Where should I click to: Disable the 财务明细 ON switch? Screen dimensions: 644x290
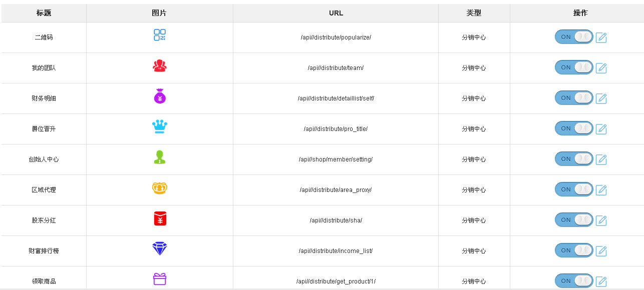tap(574, 98)
